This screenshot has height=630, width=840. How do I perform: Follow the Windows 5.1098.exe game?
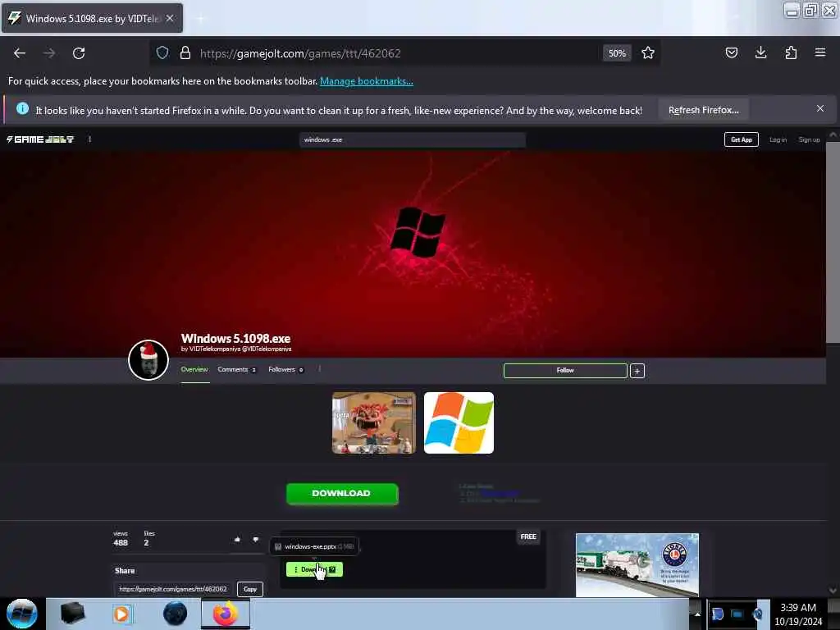(565, 371)
